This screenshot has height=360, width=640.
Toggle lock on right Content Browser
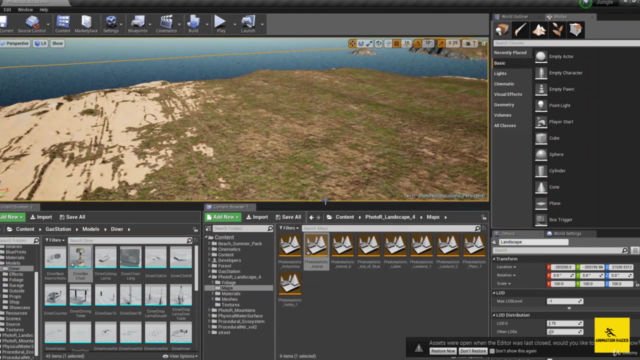(x=484, y=218)
